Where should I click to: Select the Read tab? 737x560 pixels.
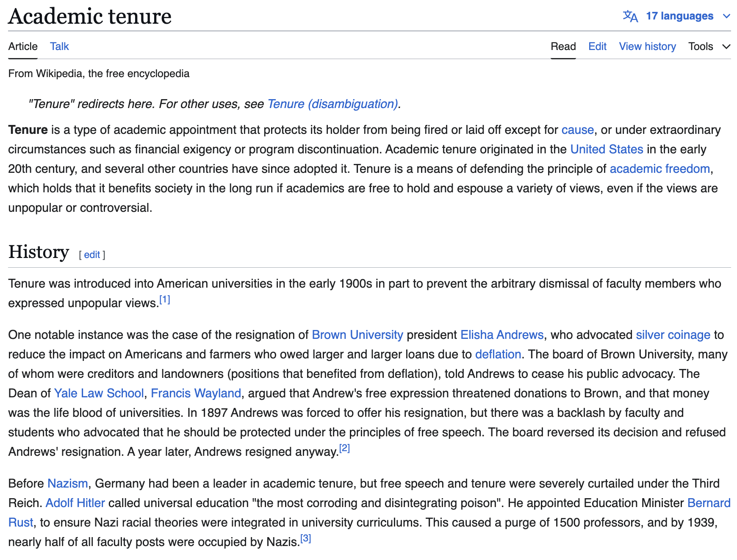pyautogui.click(x=563, y=46)
